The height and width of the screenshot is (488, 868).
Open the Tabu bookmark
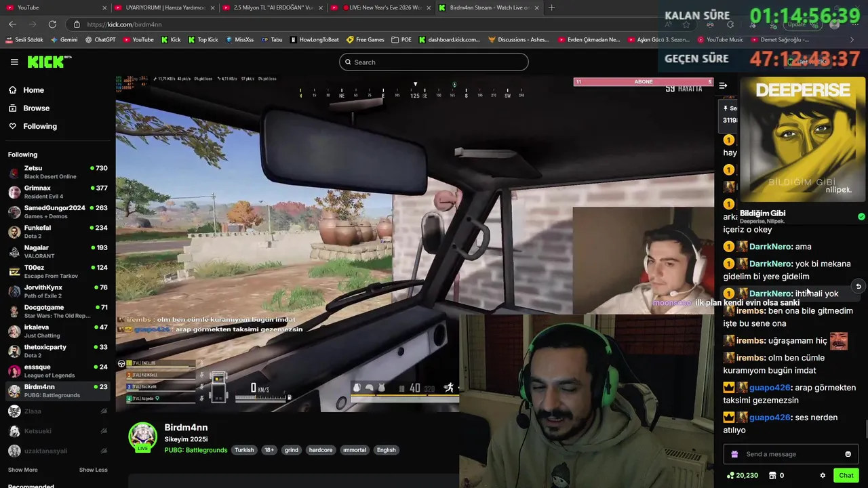(x=271, y=39)
